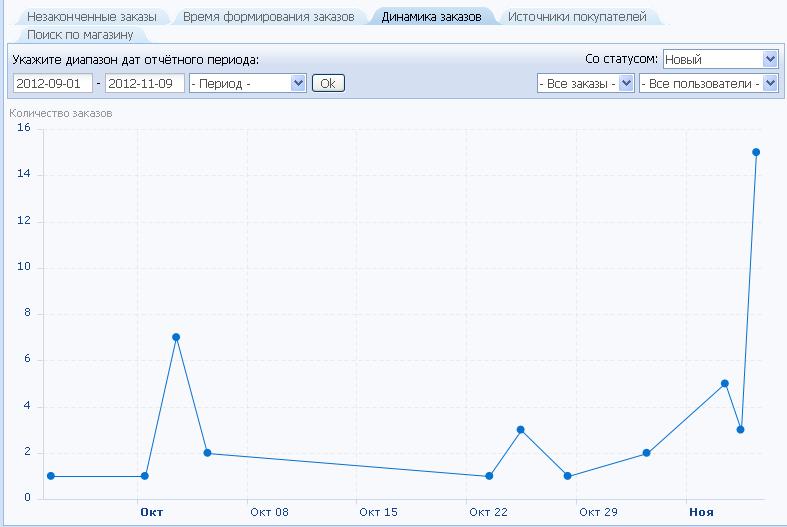The height and width of the screenshot is (527, 787).
Task: Click the start date field 2012-09-01
Action: point(52,83)
